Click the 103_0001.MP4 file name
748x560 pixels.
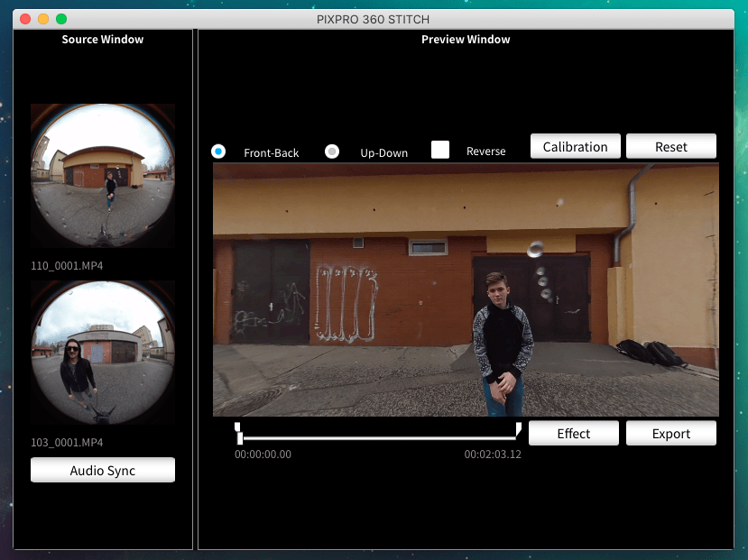67,442
